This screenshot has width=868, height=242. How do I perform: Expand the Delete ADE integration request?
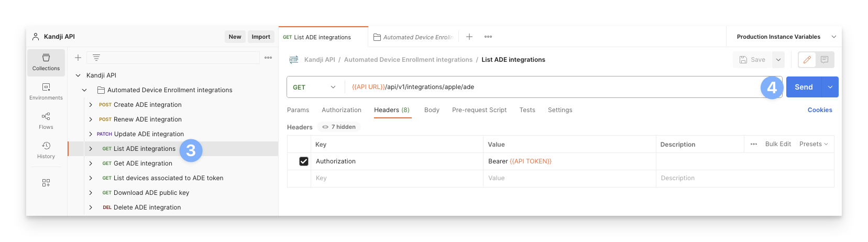(x=91, y=207)
